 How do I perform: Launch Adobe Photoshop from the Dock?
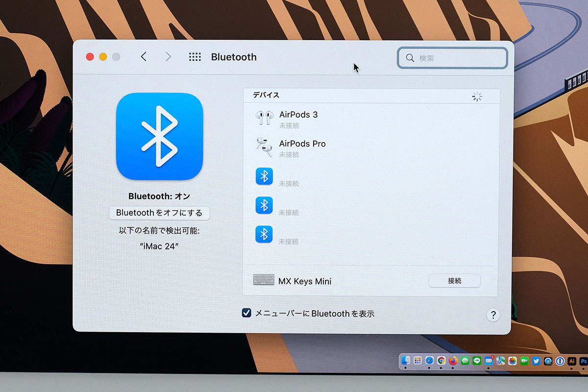click(583, 361)
